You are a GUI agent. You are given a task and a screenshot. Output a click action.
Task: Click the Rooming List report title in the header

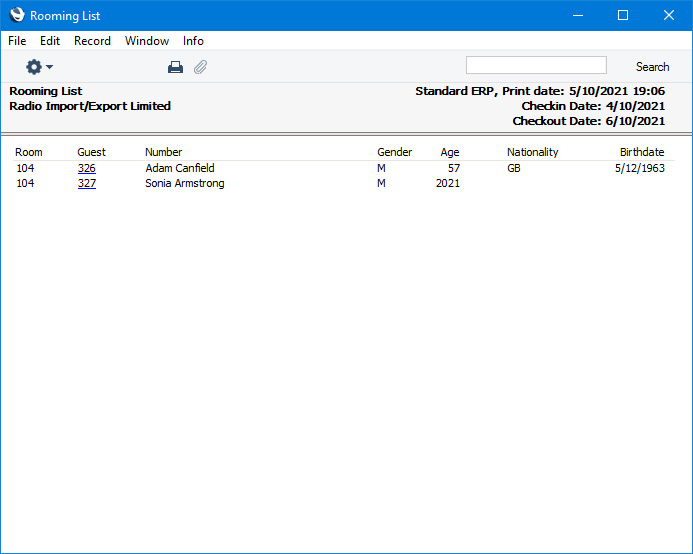click(46, 91)
